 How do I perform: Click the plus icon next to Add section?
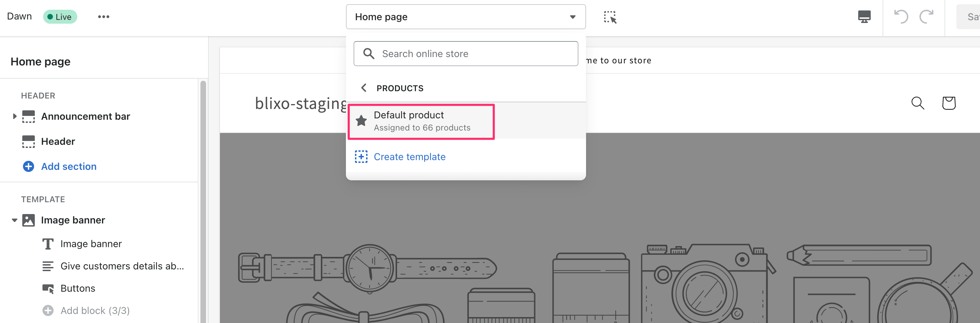(x=29, y=166)
